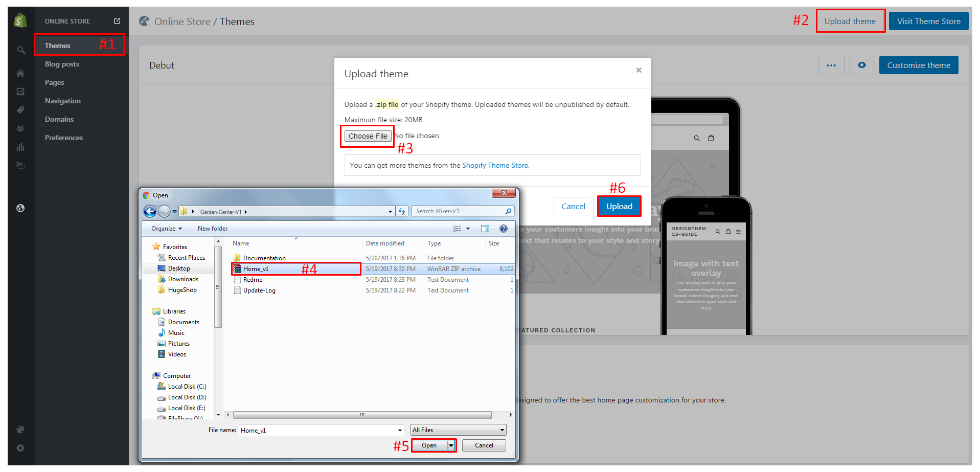Image resolution: width=980 pixels, height=472 pixels.
Task: Open the All Files type filter dropdown
Action: click(459, 430)
